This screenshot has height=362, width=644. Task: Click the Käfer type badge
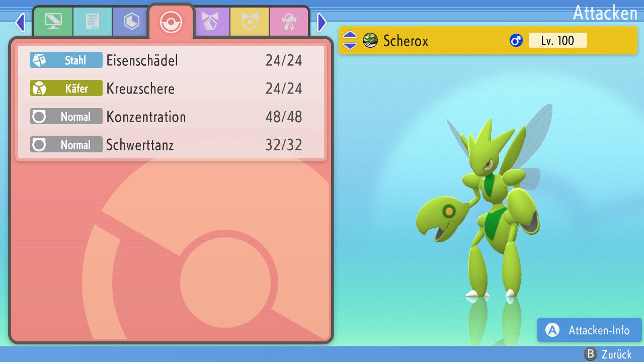66,88
